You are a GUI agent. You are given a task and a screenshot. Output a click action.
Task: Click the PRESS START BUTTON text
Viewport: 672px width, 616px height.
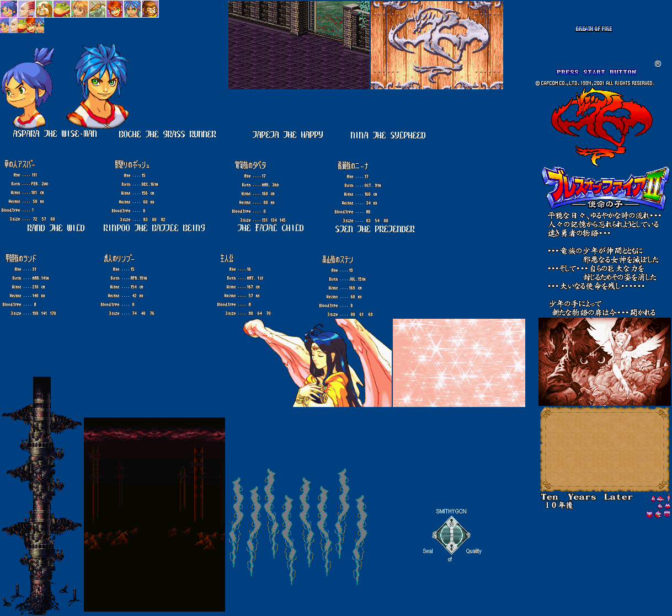click(x=596, y=72)
